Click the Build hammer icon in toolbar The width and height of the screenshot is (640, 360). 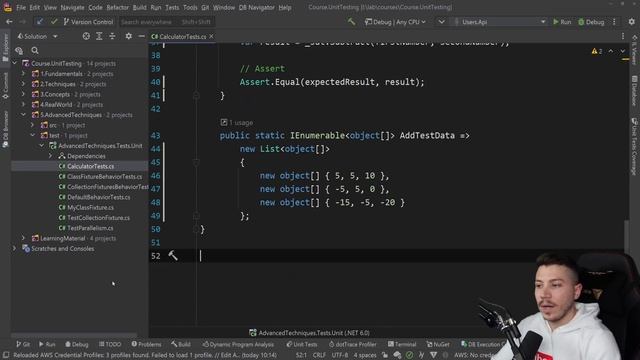click(351, 21)
